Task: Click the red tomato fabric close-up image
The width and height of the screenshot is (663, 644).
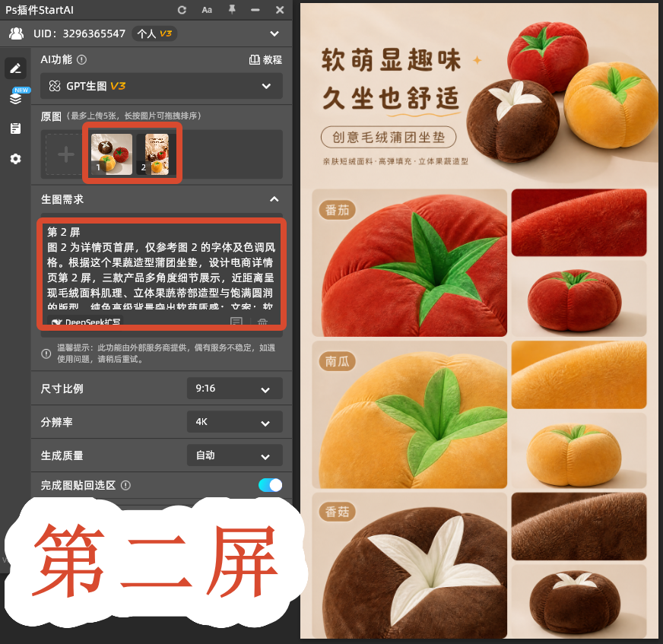Action: point(579,223)
